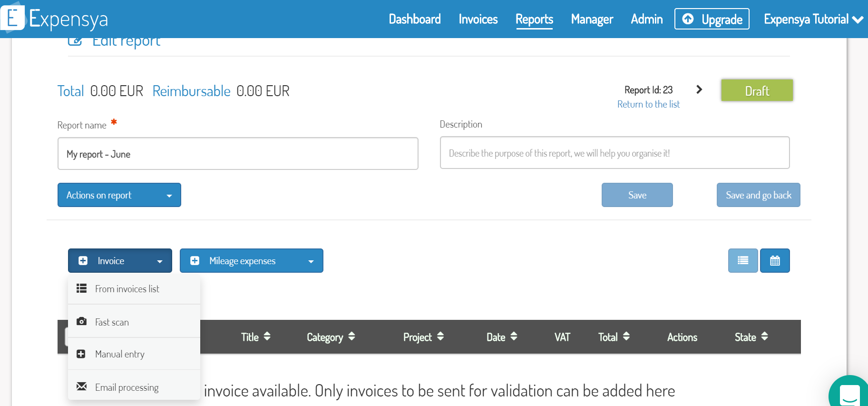Click the VAT column header
Image resolution: width=868 pixels, height=406 pixels.
pos(562,337)
